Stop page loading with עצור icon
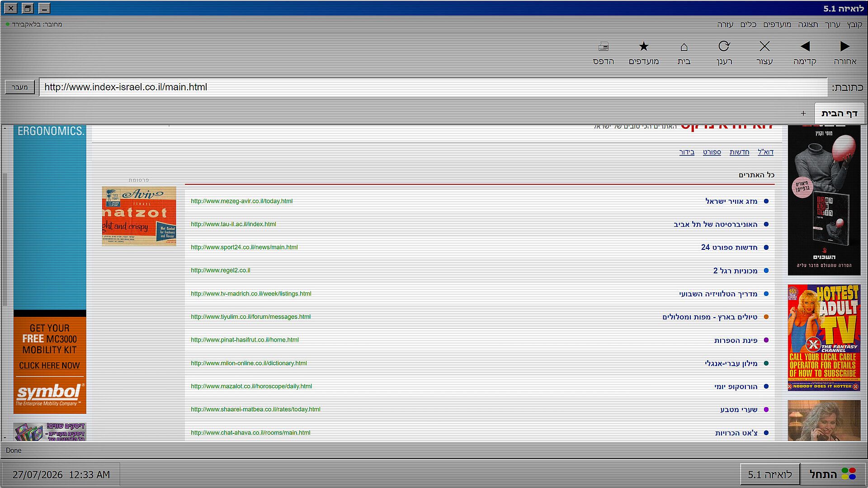The height and width of the screenshot is (488, 868). pyautogui.click(x=764, y=46)
